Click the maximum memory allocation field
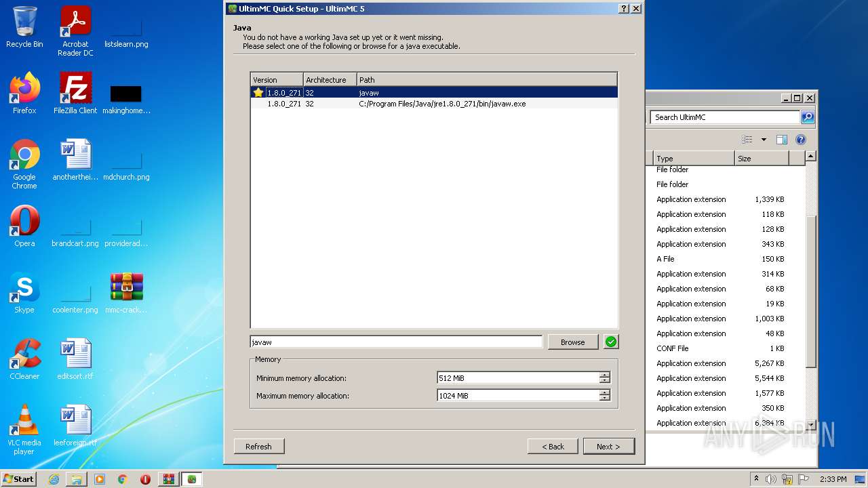This screenshot has width=868, height=488. (518, 395)
